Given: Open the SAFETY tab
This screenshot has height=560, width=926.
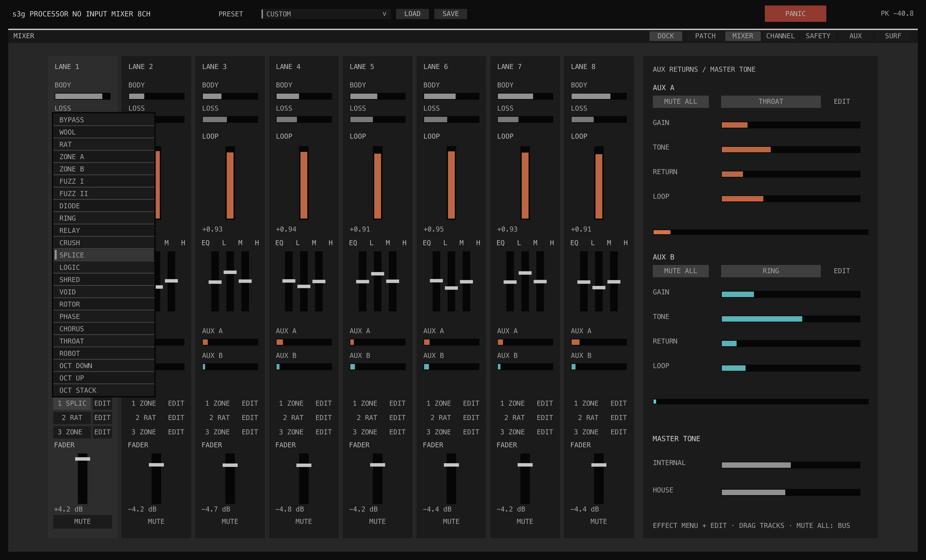Looking at the screenshot, I should tap(818, 36).
